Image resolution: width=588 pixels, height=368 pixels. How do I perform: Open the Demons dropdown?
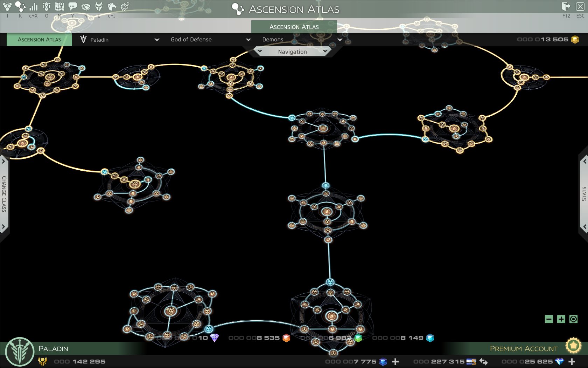click(301, 40)
